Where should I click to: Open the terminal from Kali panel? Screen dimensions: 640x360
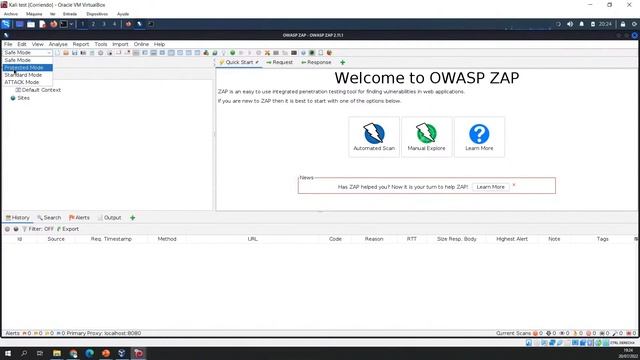64,24
